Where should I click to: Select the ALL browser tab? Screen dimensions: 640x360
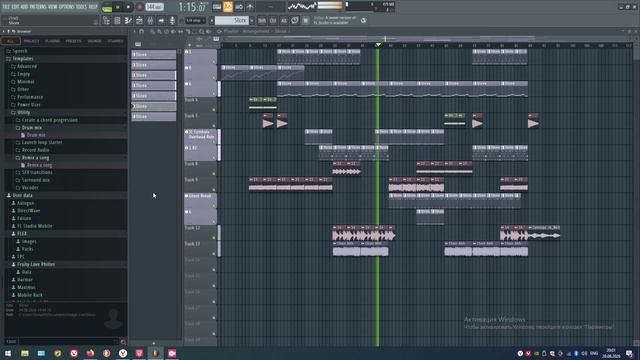(11, 41)
